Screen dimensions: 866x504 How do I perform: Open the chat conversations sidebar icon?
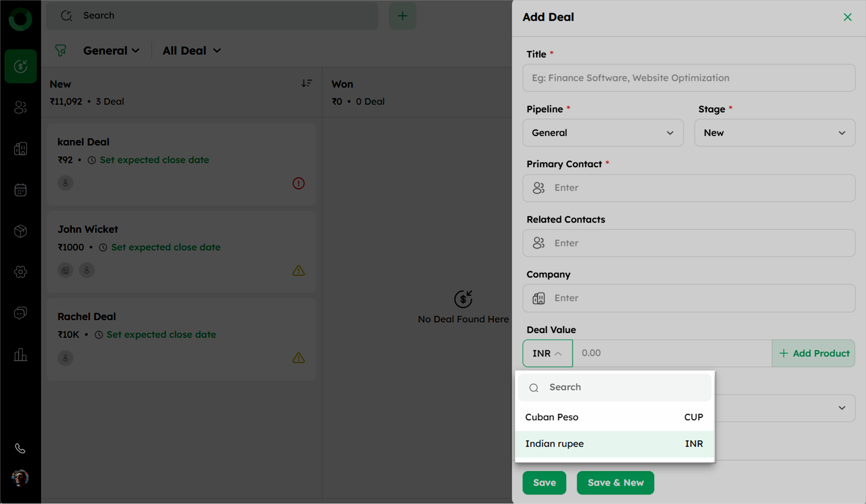click(x=20, y=313)
